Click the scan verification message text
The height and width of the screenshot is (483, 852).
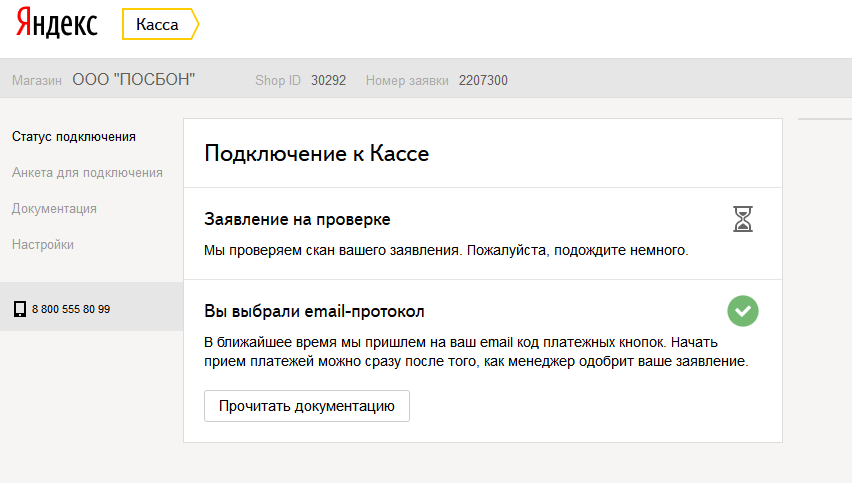pos(446,250)
